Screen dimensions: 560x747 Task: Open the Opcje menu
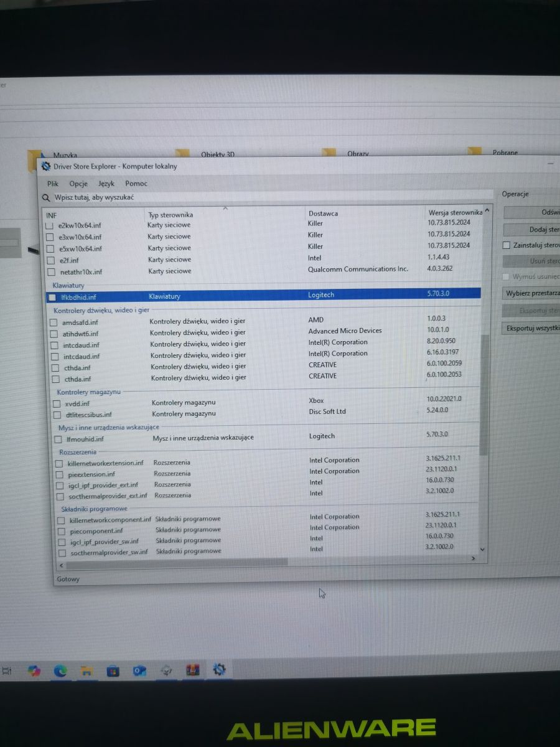pyautogui.click(x=78, y=184)
